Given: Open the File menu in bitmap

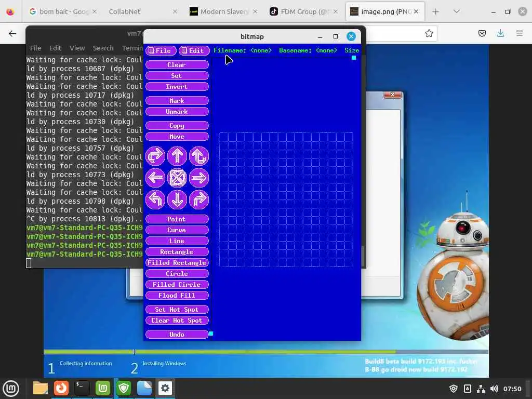Looking at the screenshot, I should tap(161, 50).
